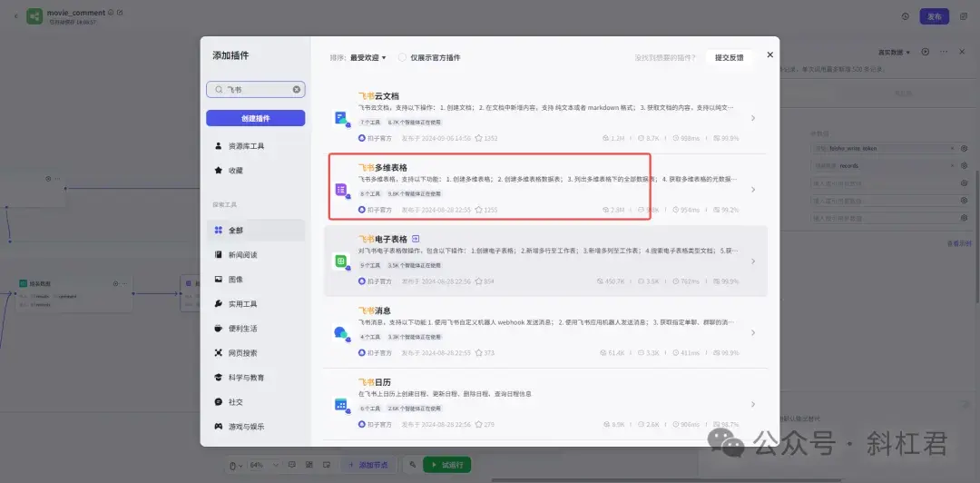Click the 社交 chat icon
Screen dimensions: 980x483
pyautogui.click(x=218, y=401)
